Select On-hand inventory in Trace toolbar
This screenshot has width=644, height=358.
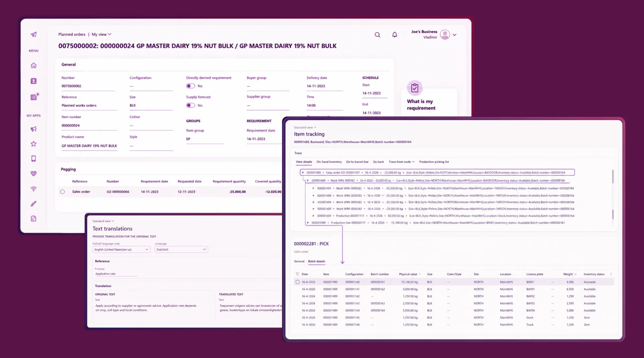click(x=329, y=162)
